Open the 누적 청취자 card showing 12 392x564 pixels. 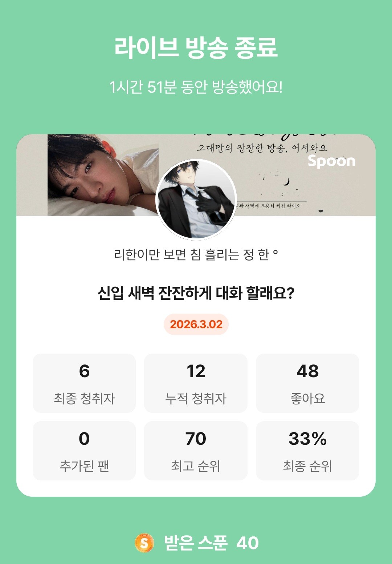[x=196, y=383]
